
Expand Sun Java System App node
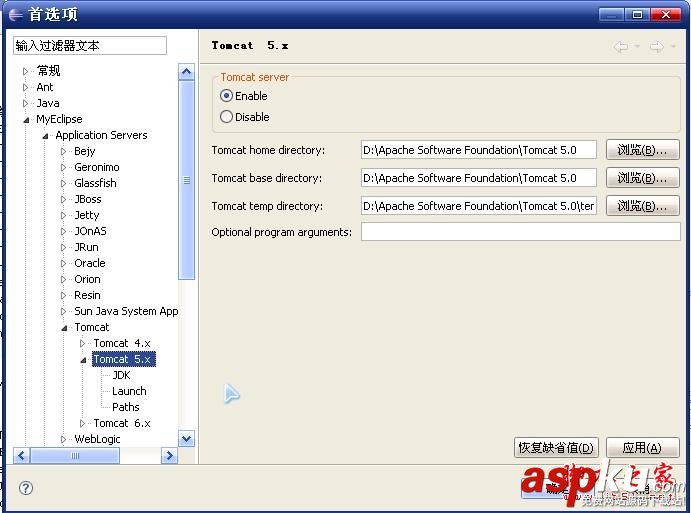63,312
